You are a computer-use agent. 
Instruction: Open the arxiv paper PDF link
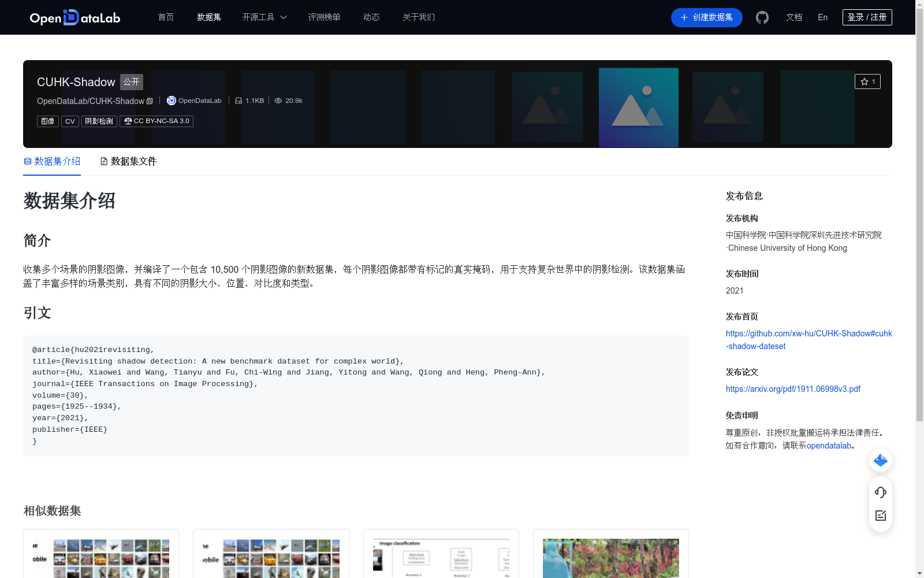793,389
